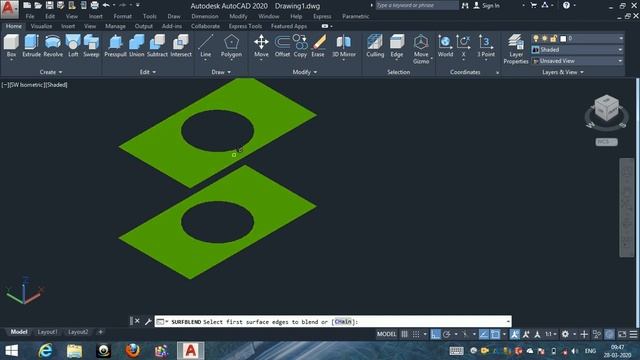
Task: Select the Erase tool
Action: [x=318, y=45]
